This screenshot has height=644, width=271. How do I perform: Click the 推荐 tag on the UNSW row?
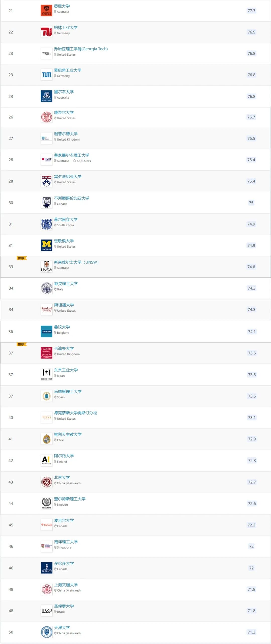point(21,258)
